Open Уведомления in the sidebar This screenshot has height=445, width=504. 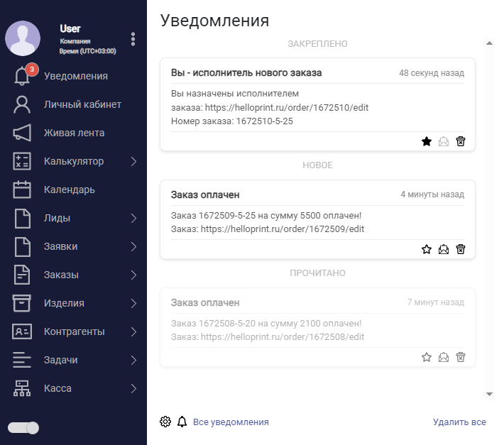(x=76, y=76)
